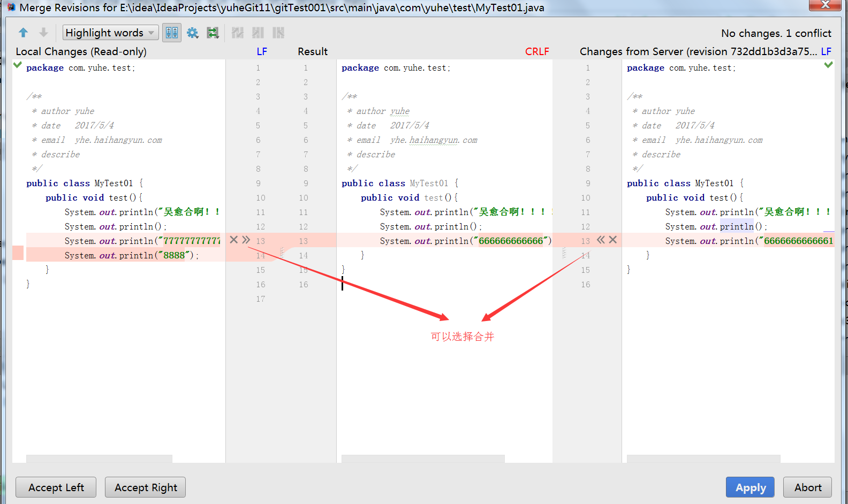This screenshot has height=504, width=848.
Task: Click horizontal scrollbar of Result pane
Action: pyautogui.click(x=423, y=459)
